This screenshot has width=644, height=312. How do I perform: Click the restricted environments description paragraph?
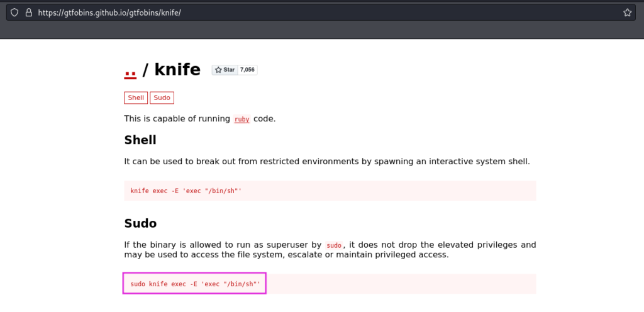click(x=327, y=161)
